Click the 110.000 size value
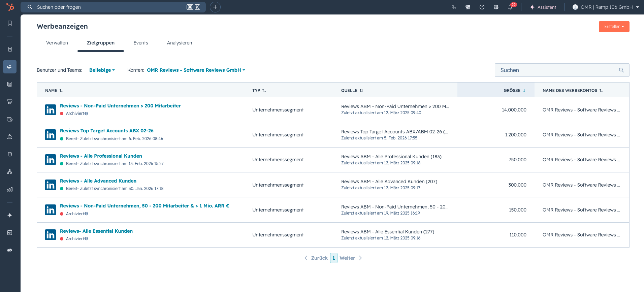This screenshot has height=292, width=644. [518, 235]
